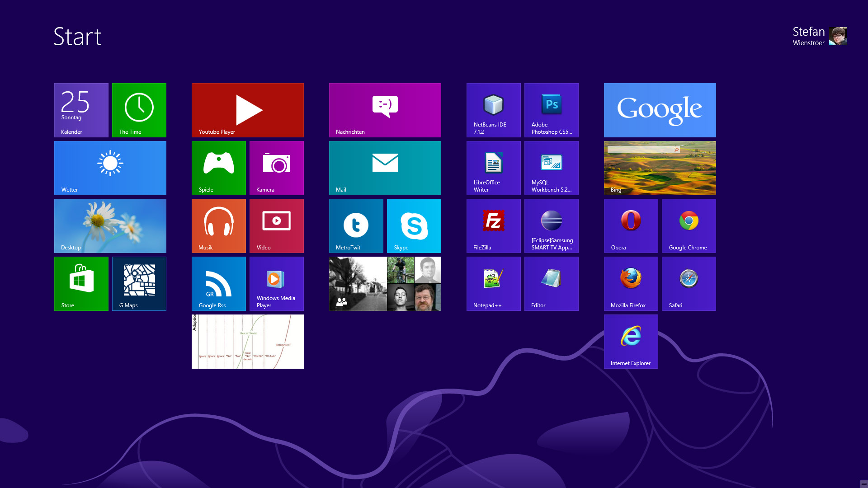Launch Adobe Photoshop CS5 tile
The width and height of the screenshot is (868, 488).
(552, 110)
